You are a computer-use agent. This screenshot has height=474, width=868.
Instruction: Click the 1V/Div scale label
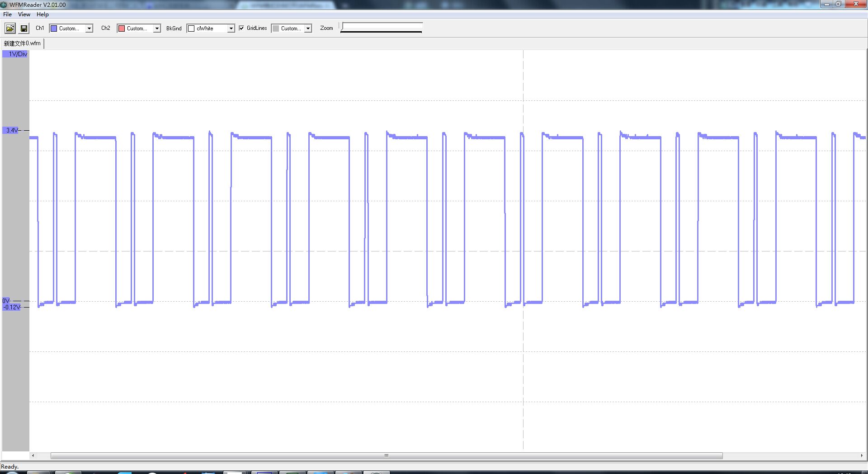click(16, 54)
